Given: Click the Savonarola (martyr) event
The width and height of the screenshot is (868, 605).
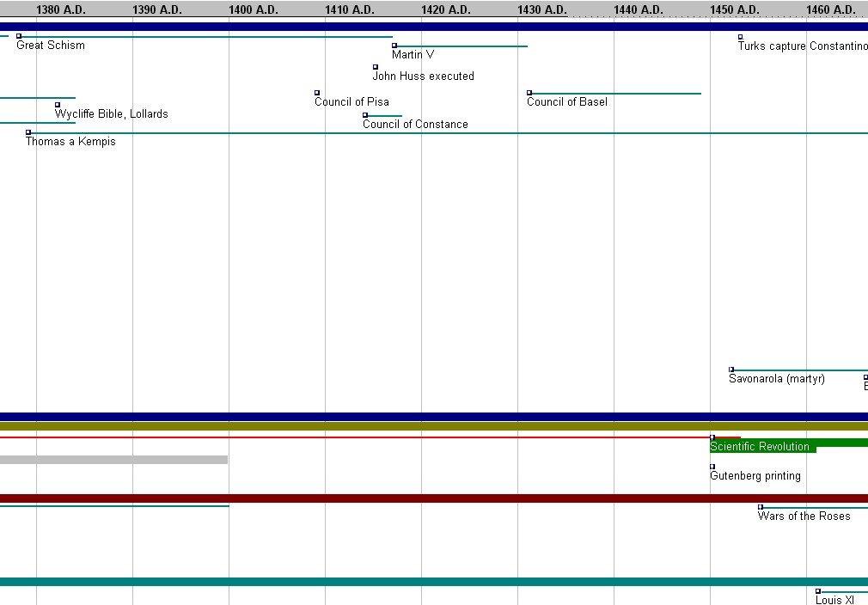Looking at the screenshot, I should coord(776,379).
